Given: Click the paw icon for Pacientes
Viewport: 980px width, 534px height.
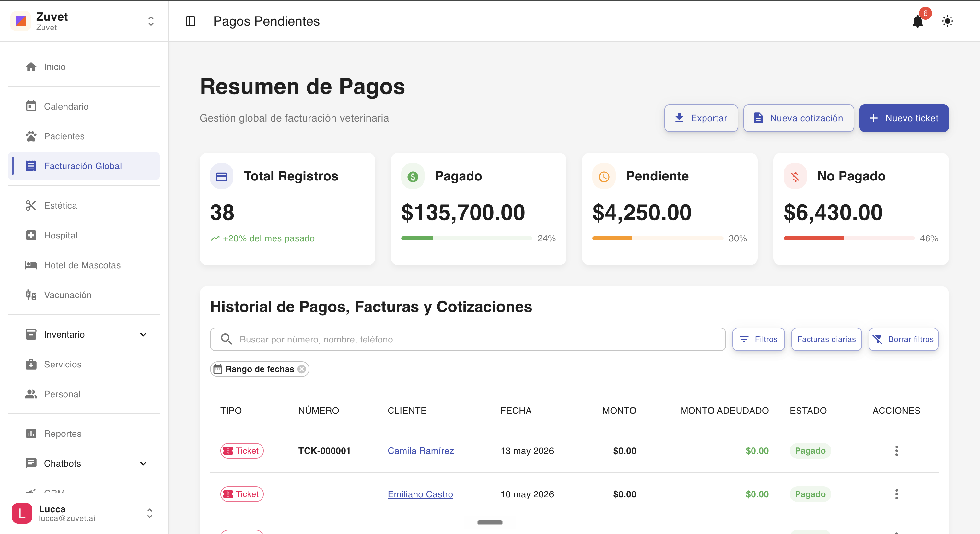Looking at the screenshot, I should click(31, 136).
